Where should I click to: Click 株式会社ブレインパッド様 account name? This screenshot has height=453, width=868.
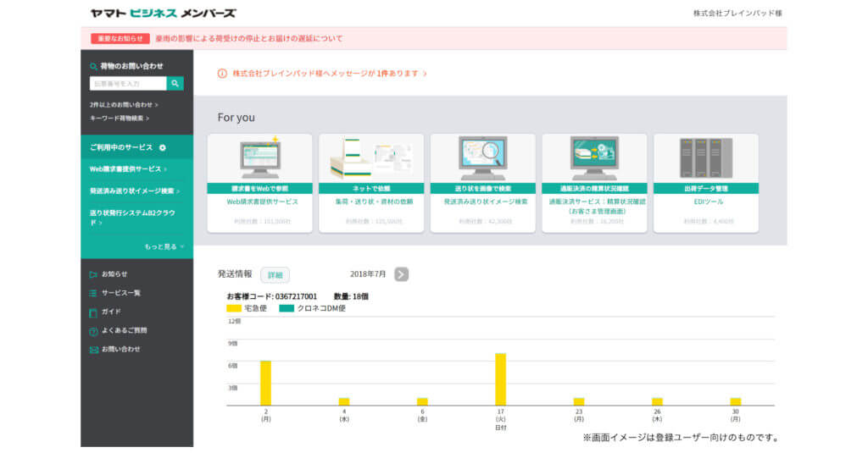tap(737, 14)
